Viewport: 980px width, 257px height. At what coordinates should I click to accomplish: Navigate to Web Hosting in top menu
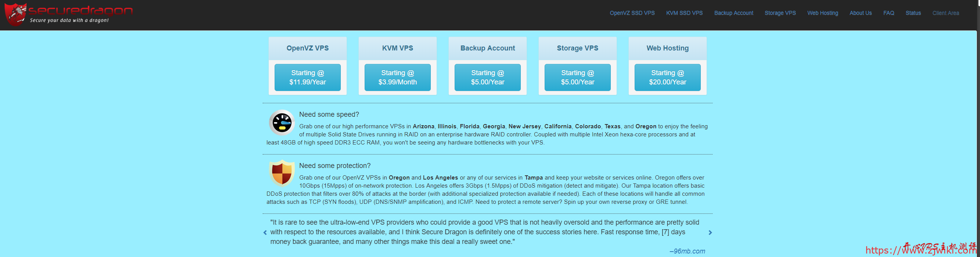pos(822,13)
